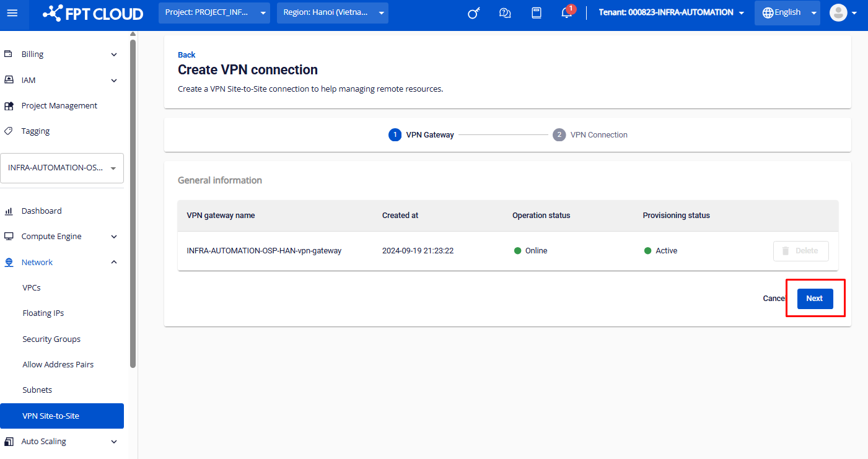Click the Project Management icon

coord(9,106)
